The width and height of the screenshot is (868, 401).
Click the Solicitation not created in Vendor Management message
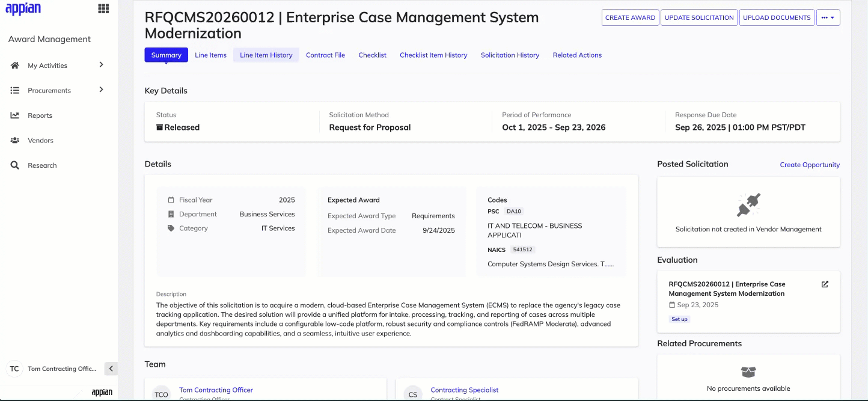748,229
